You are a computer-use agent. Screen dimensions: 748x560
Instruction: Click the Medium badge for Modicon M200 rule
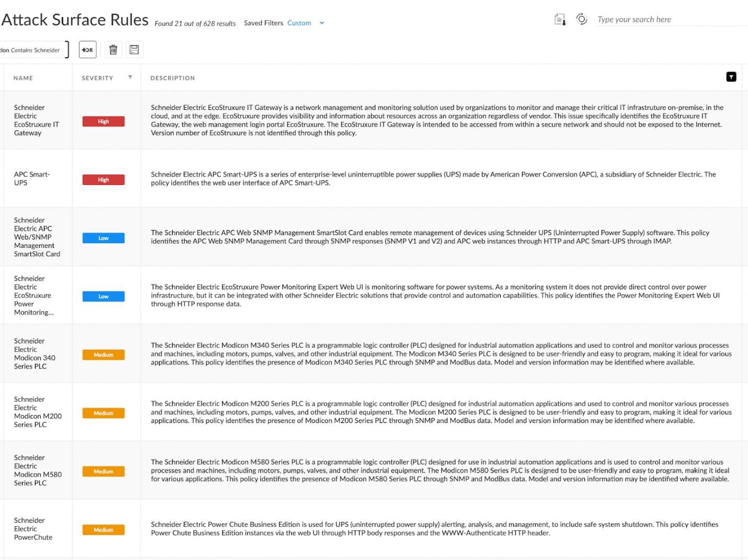[103, 413]
